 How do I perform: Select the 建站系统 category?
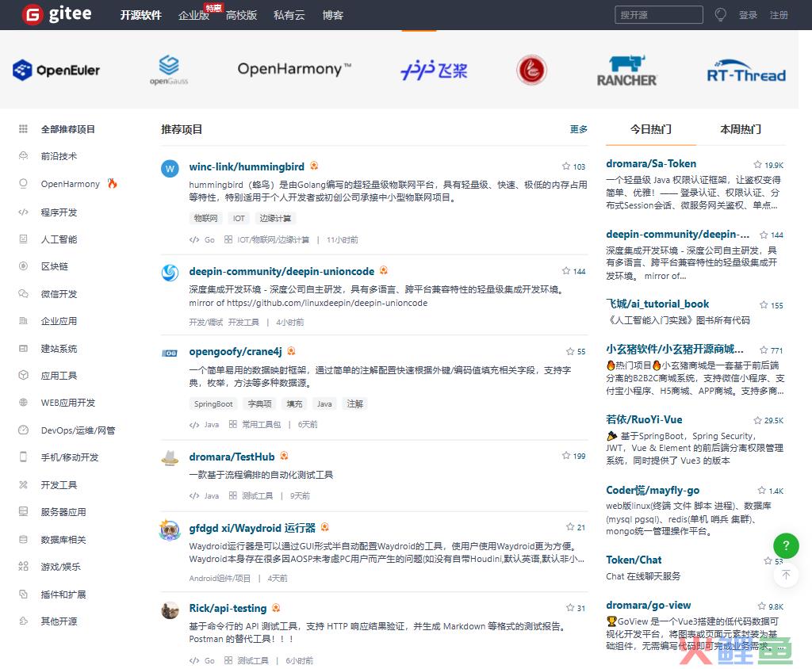59,349
